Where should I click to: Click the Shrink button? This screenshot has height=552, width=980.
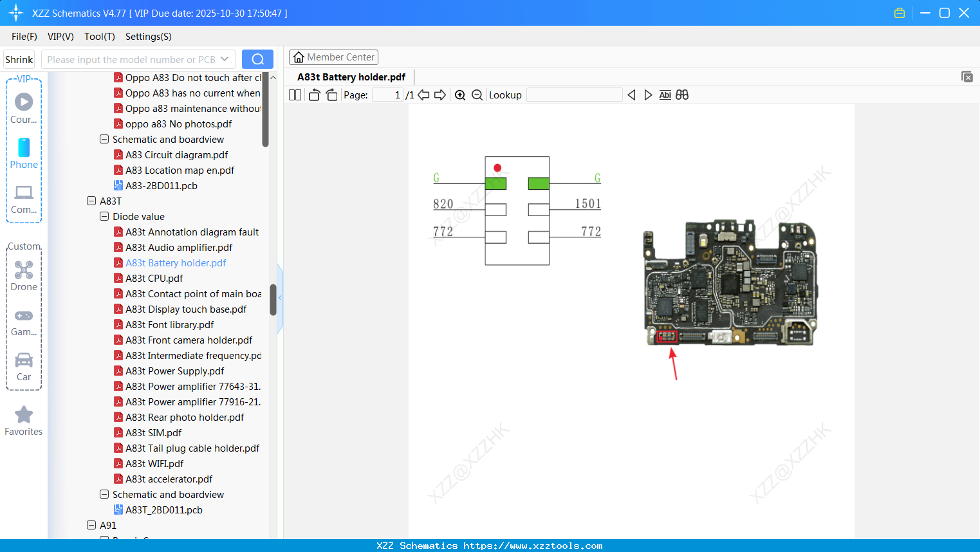coord(19,59)
